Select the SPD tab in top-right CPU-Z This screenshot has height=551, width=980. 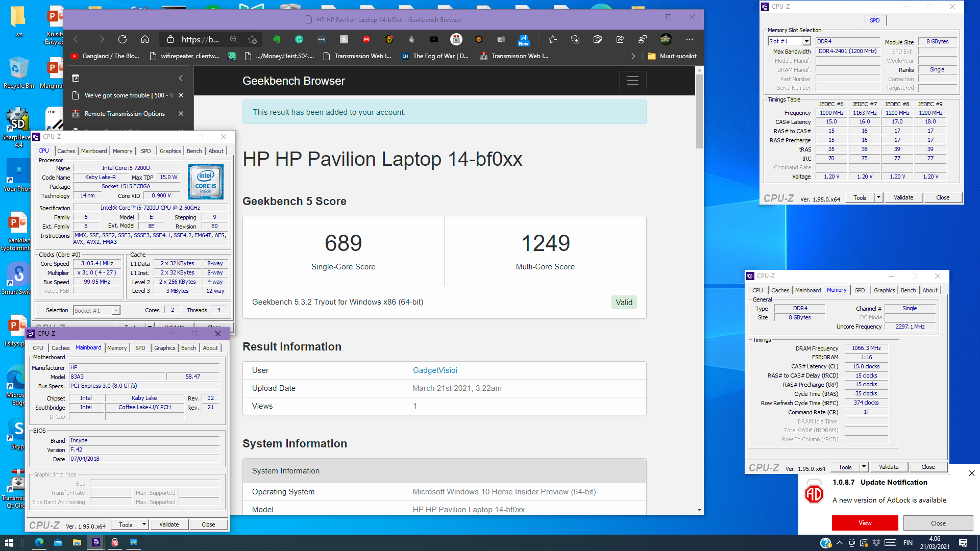875,20
